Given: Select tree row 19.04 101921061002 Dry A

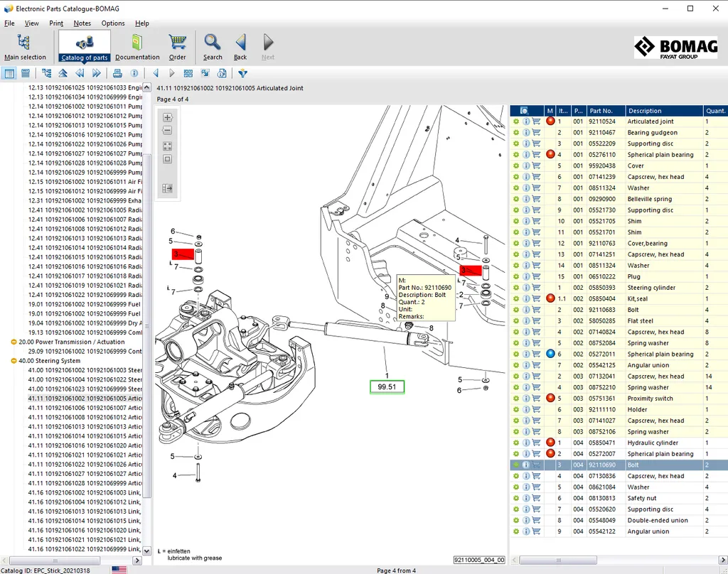Looking at the screenshot, I should click(85, 323).
